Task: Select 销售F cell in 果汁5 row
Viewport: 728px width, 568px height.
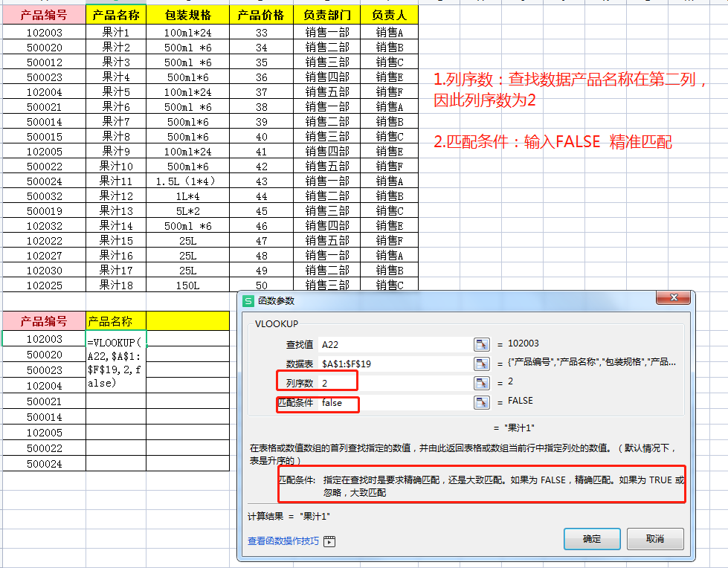Action: tap(390, 91)
